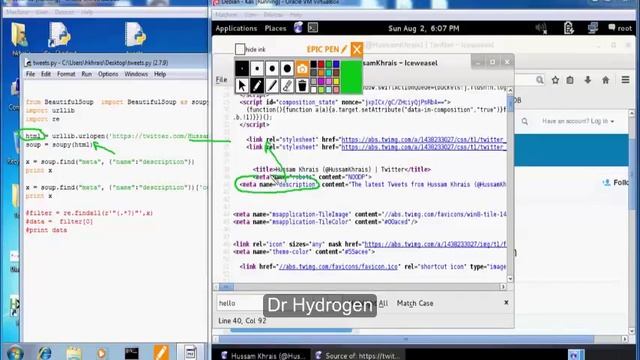Click the home icon in Iceweasel toolbar
This screenshot has height=360, width=640.
tap(606, 80)
